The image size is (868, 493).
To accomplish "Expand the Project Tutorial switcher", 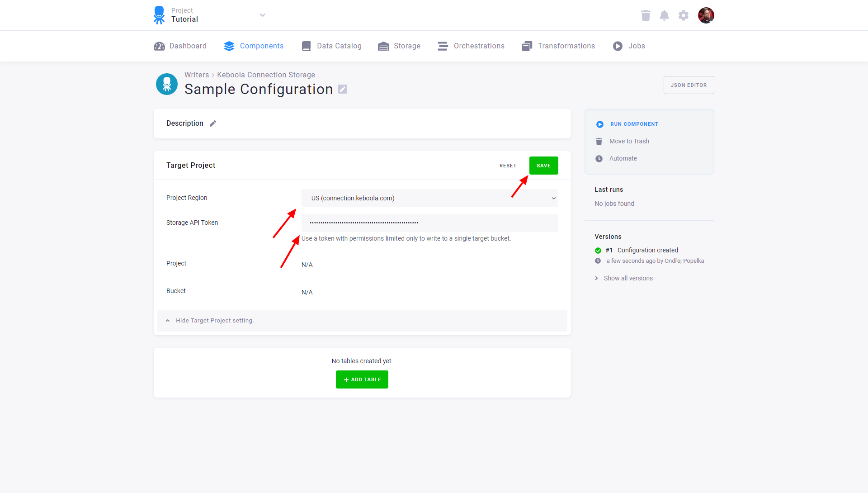I will click(x=263, y=15).
